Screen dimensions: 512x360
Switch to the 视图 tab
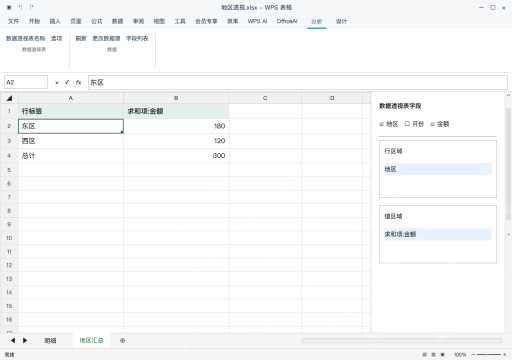[x=159, y=21]
